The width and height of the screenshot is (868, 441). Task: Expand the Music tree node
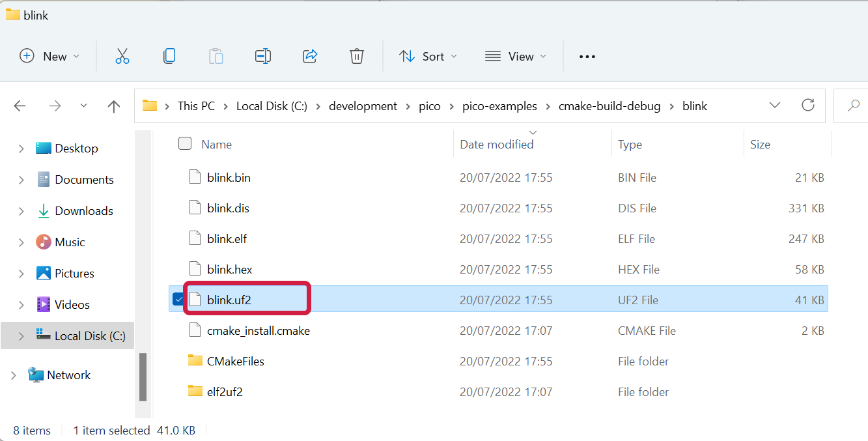pos(21,242)
